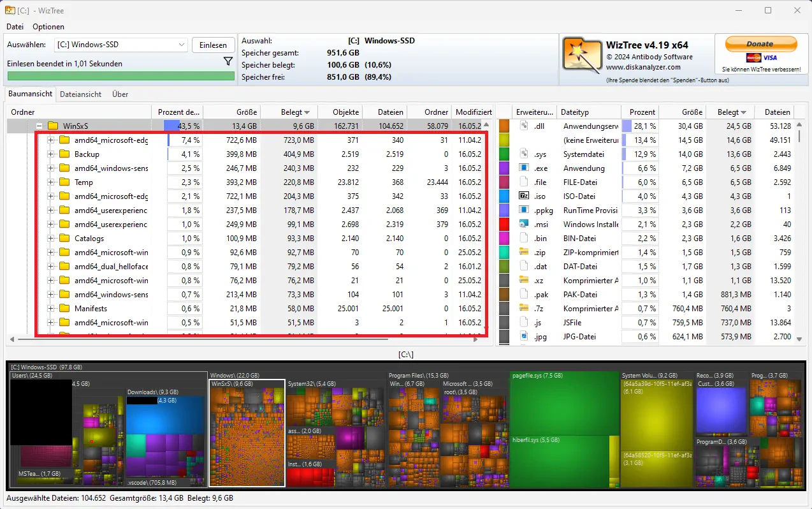Open the Datei menu
The image size is (812, 509).
pyautogui.click(x=15, y=27)
